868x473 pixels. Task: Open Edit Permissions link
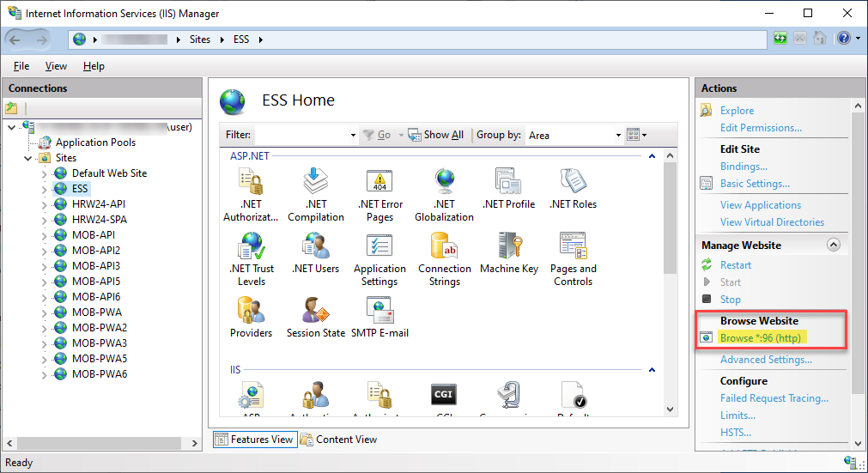761,128
